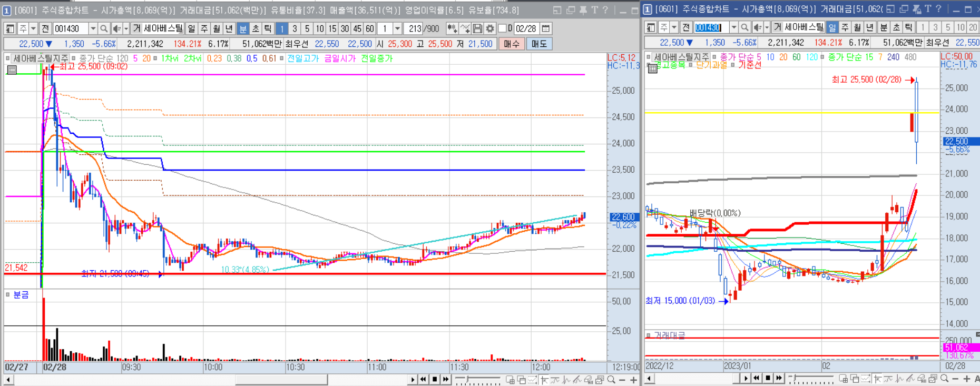Select 틱 tick period tab in left window
This screenshot has width=980, height=386.
[x=268, y=28]
